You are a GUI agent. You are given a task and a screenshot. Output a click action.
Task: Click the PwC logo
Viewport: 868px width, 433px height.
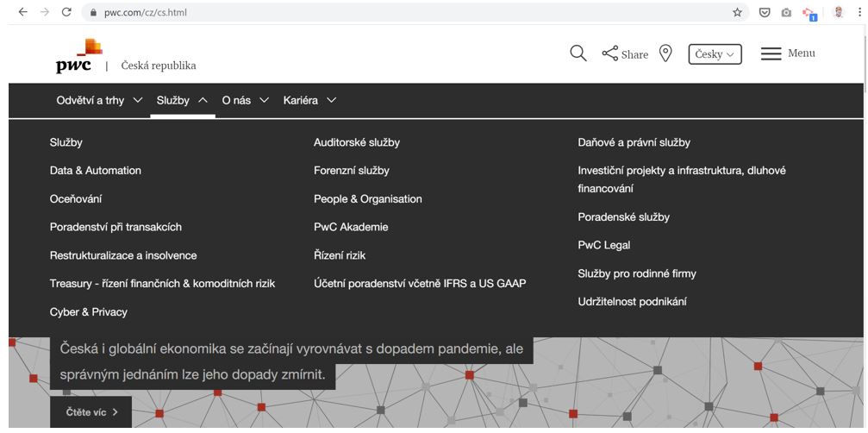[x=79, y=56]
